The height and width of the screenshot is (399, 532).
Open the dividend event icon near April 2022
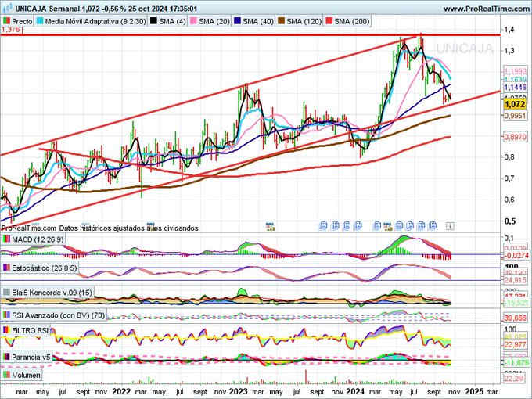click(151, 226)
